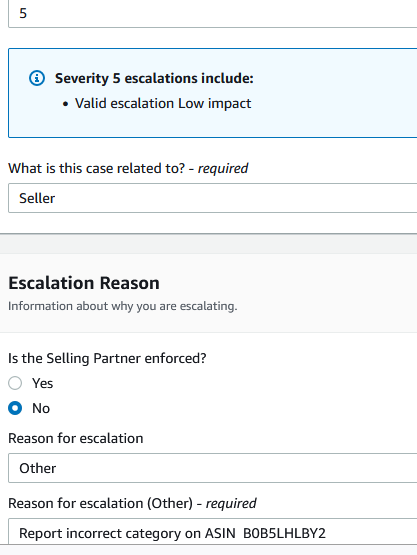The width and height of the screenshot is (417, 555).
Task: Click the 'Reason for escalation' field label
Action: coord(76,439)
